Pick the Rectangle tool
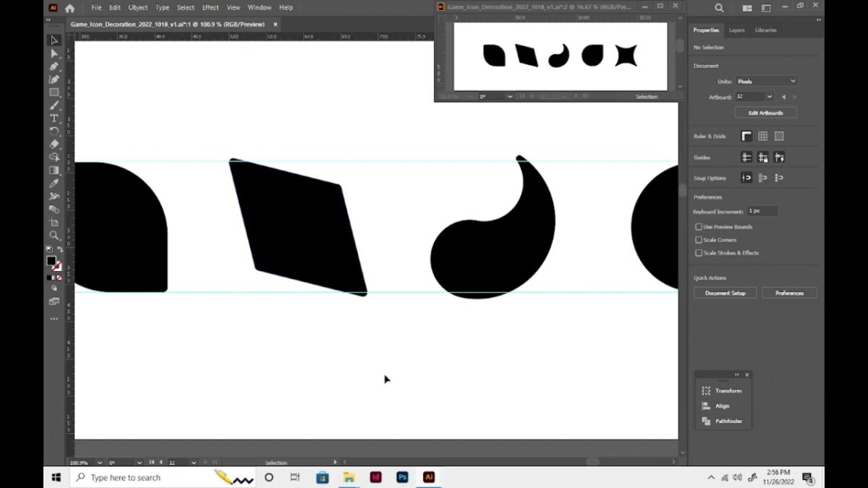Image resolution: width=868 pixels, height=488 pixels. pos(54,93)
